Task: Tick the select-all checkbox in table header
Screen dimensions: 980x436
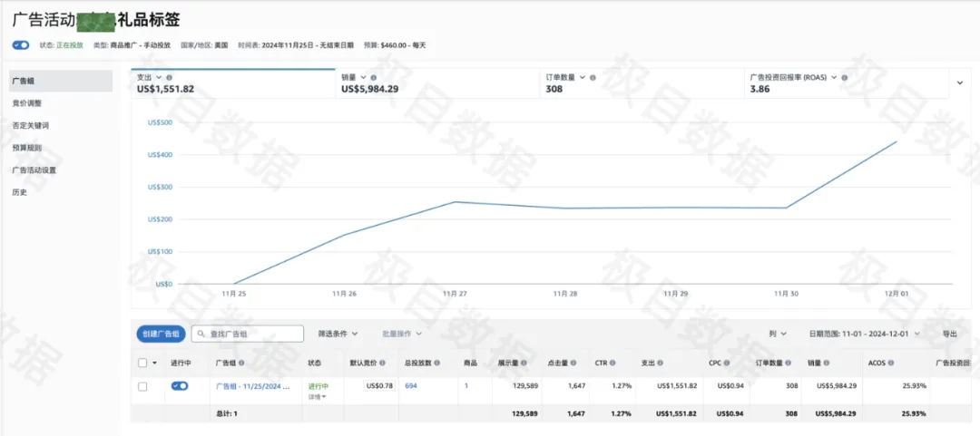Action: pos(142,363)
